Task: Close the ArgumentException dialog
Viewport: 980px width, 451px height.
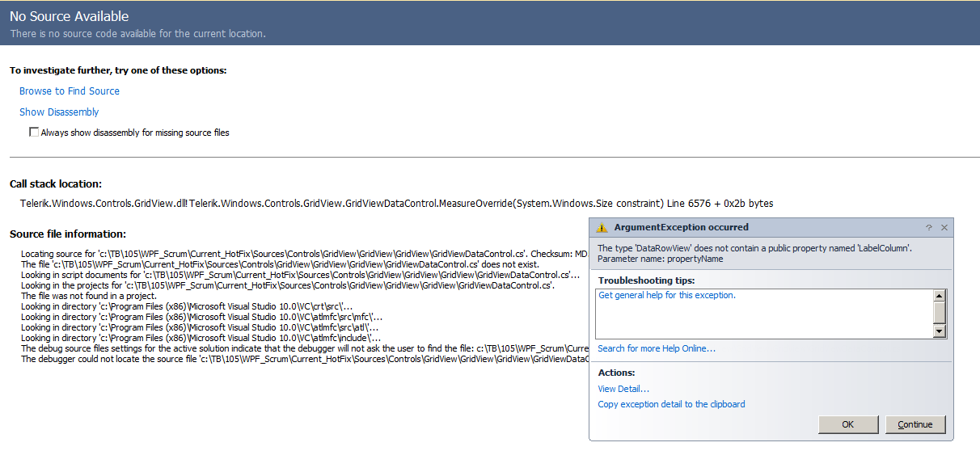Action: (x=944, y=228)
